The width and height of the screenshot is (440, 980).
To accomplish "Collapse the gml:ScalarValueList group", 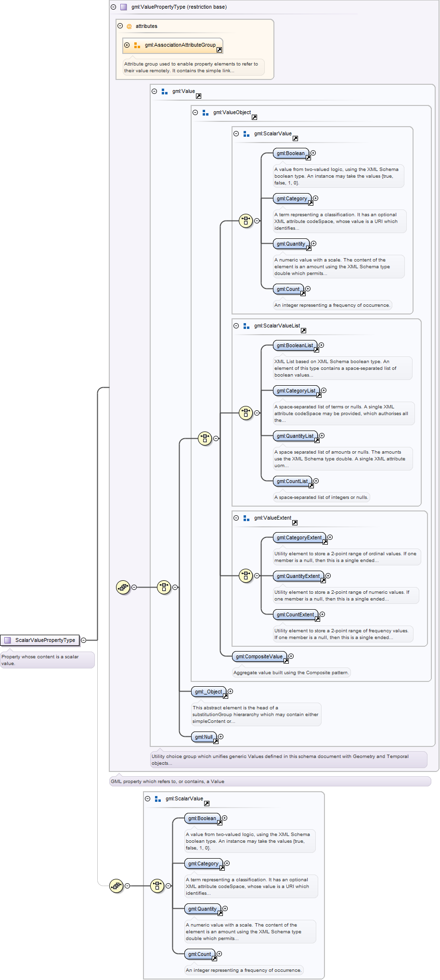I will tap(236, 326).
